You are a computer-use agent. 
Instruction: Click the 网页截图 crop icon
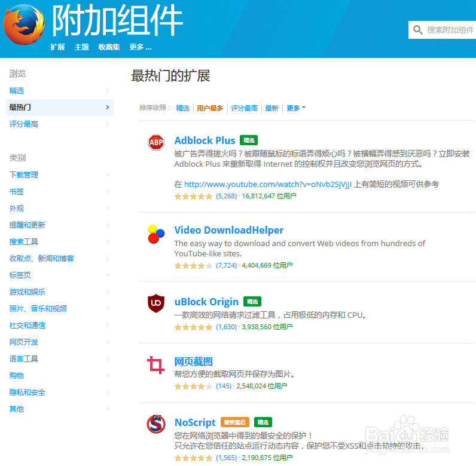tap(155, 365)
